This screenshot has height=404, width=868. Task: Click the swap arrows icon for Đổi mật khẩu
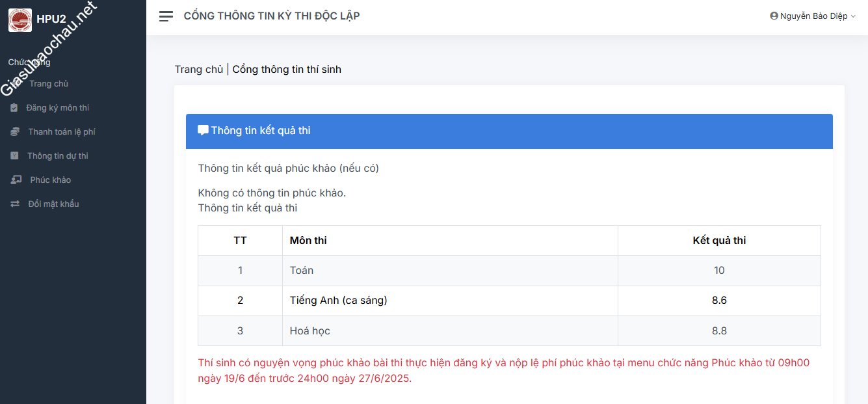pyautogui.click(x=14, y=204)
